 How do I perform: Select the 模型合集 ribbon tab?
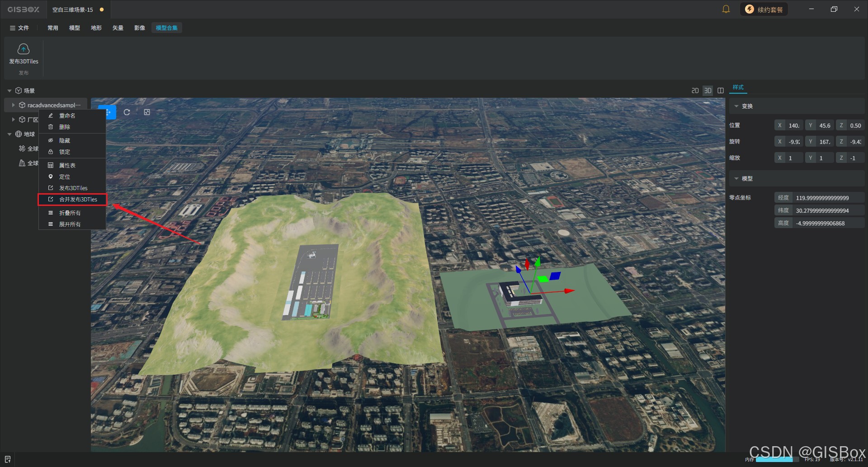click(167, 28)
